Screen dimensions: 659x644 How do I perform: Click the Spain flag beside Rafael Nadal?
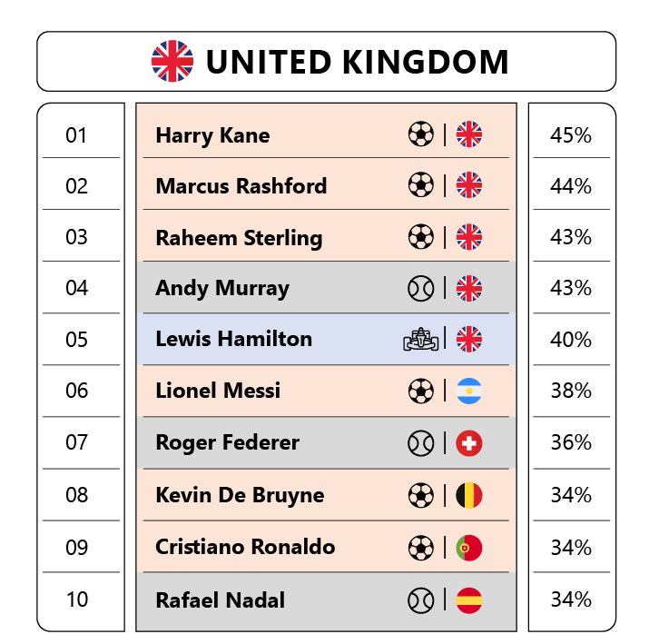click(469, 600)
